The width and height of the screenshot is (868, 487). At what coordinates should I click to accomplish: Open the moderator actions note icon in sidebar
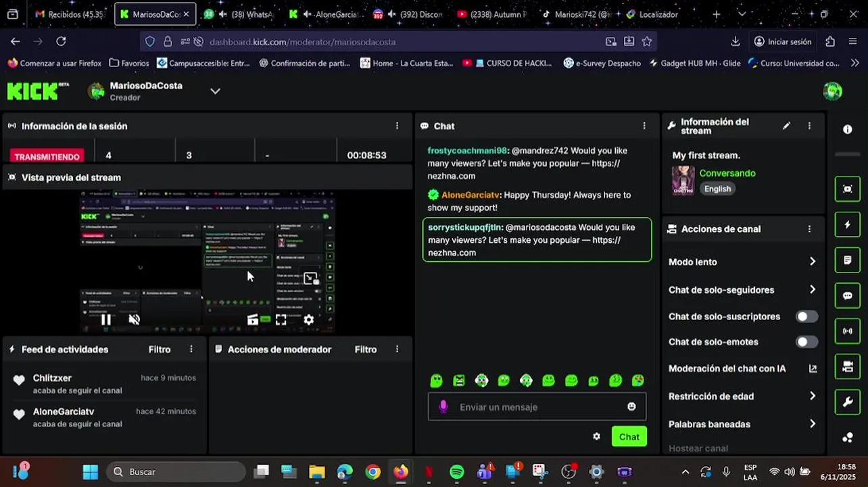[847, 260]
